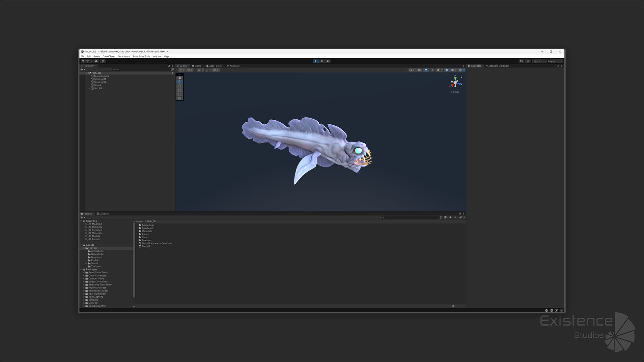The width and height of the screenshot is (644, 362).
Task: Click the debug mode bug icon in status bar
Action: pyautogui.click(x=546, y=310)
